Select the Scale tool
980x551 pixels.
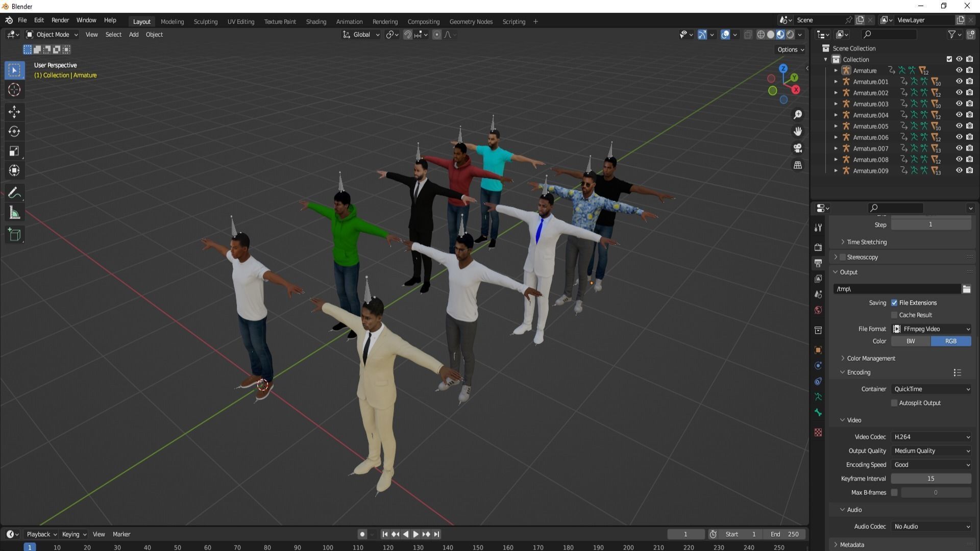coord(14,151)
